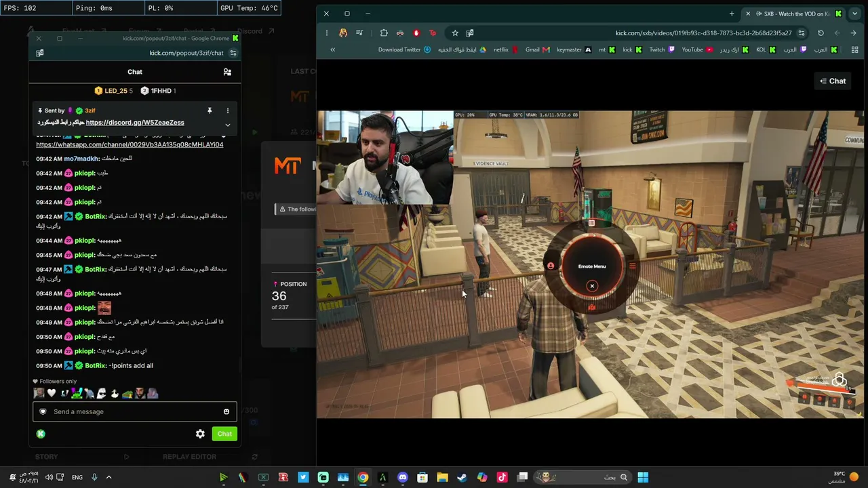This screenshot has height=488, width=868.
Task: Switch to Chrome in the taskbar
Action: pos(363,477)
